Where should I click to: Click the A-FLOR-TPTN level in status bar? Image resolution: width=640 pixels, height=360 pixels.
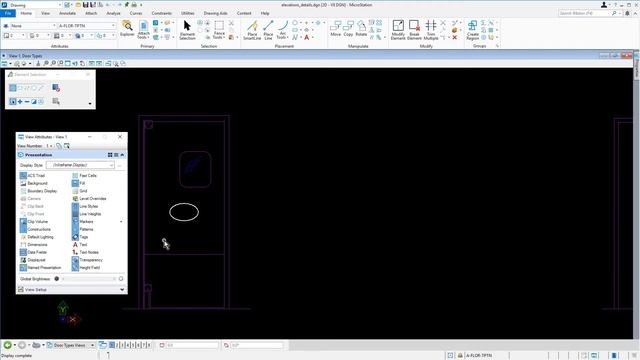point(478,356)
